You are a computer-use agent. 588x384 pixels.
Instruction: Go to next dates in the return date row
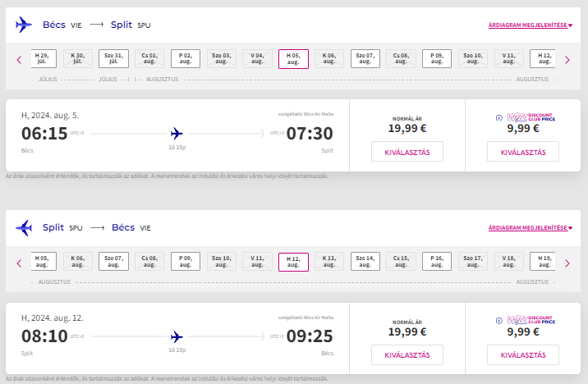567,263
